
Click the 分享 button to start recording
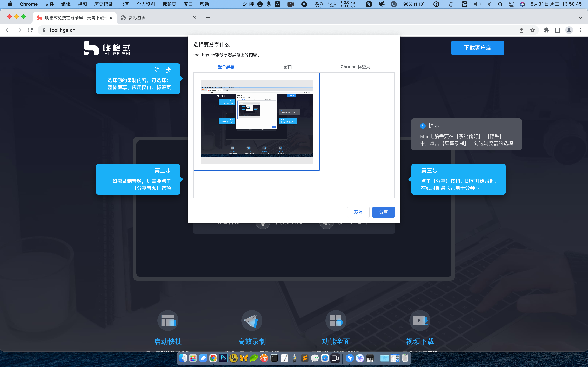click(383, 212)
